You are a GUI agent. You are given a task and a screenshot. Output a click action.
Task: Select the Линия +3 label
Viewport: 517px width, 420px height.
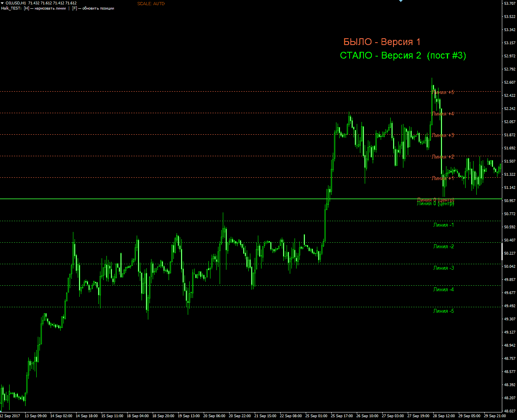[443, 135]
